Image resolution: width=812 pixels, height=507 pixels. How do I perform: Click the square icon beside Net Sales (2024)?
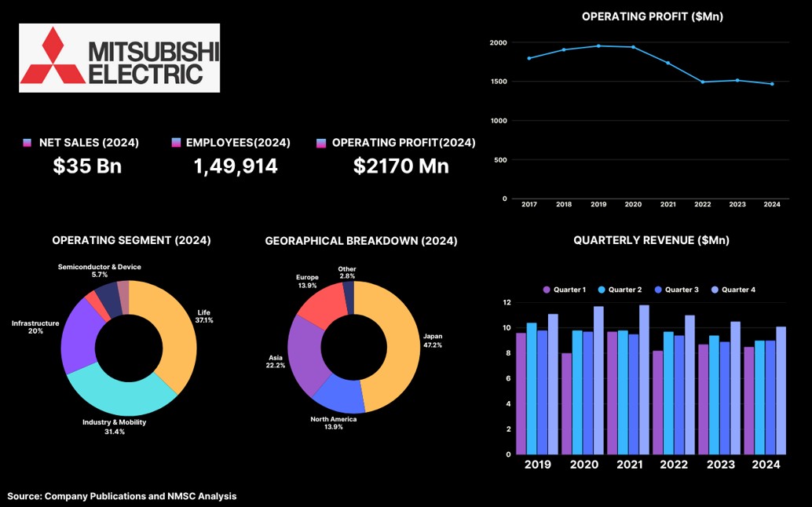pos(27,143)
